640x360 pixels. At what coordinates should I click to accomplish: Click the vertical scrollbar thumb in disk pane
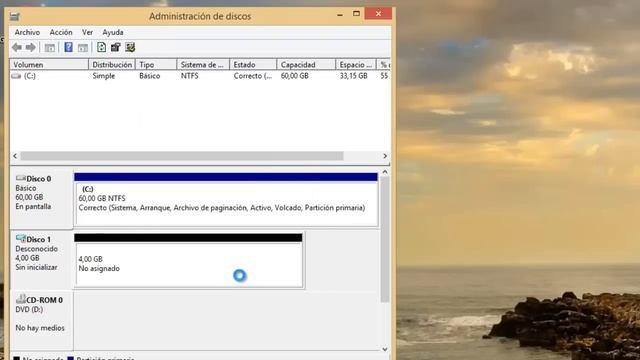(384, 240)
